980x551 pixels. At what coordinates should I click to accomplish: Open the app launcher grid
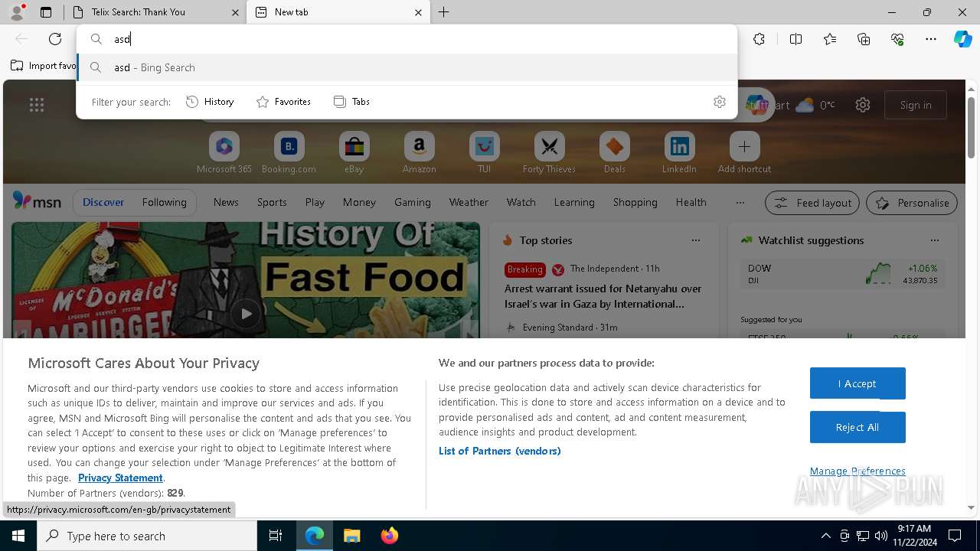coord(37,105)
